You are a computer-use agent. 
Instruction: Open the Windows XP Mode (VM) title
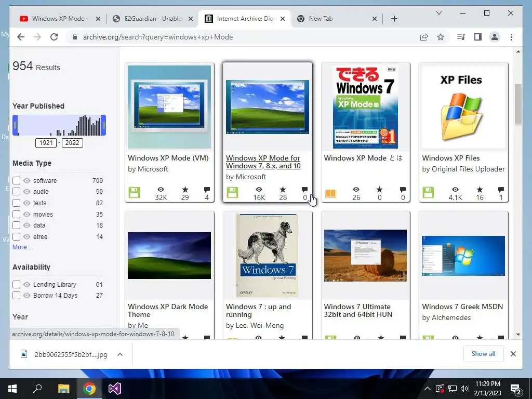pyautogui.click(x=168, y=158)
